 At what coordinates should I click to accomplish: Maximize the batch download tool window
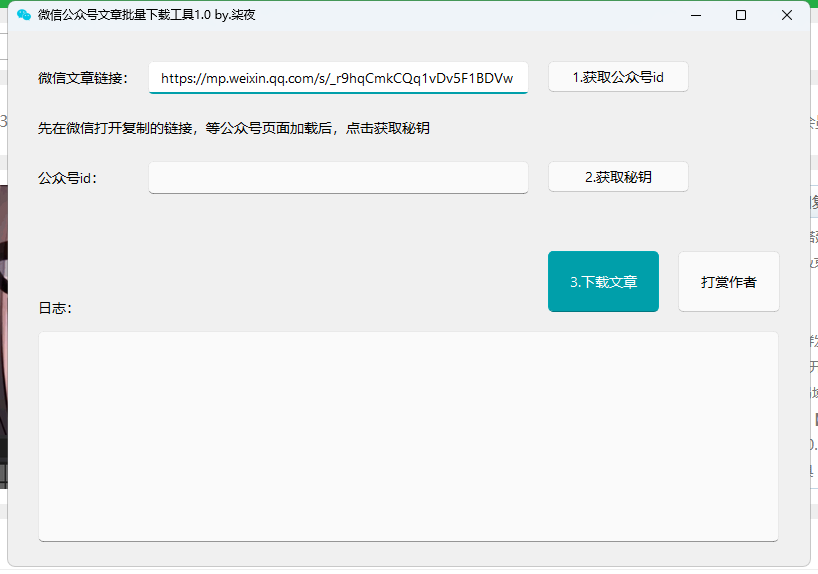tap(741, 15)
